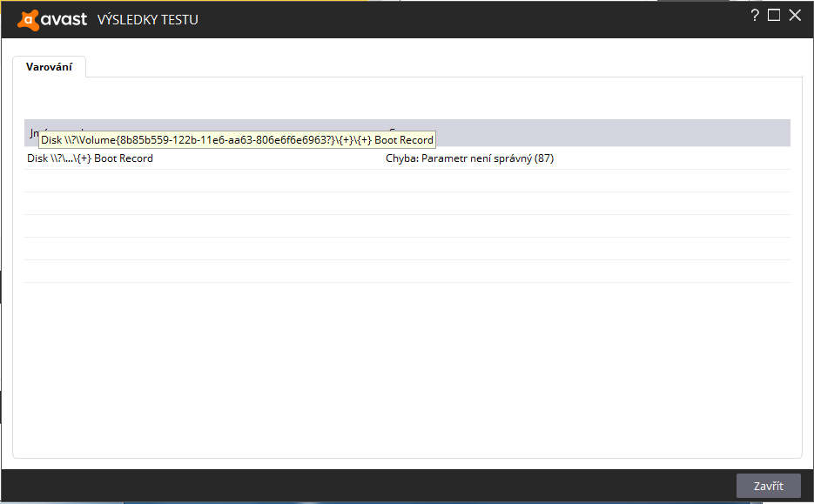Click empty tab strip area right of Varování
Screen dimensions: 814x504
click(435, 66)
